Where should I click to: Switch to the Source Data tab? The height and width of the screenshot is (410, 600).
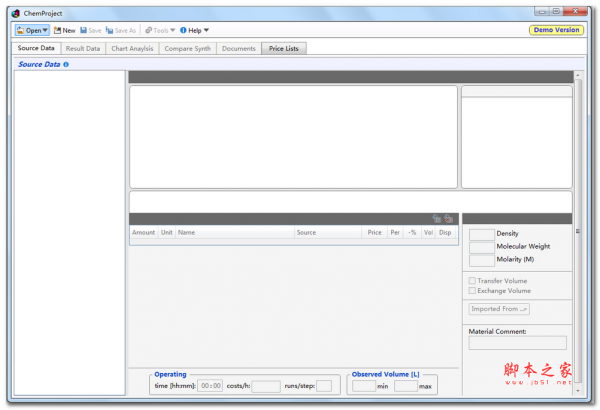pyautogui.click(x=36, y=48)
